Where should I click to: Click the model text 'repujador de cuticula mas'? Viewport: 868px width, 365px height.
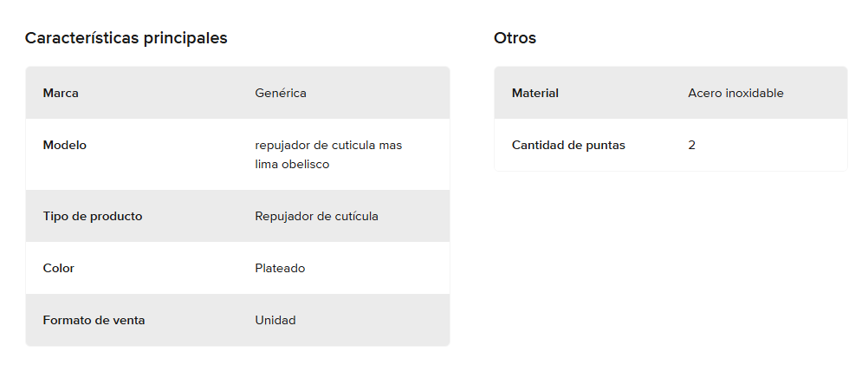pyautogui.click(x=328, y=145)
